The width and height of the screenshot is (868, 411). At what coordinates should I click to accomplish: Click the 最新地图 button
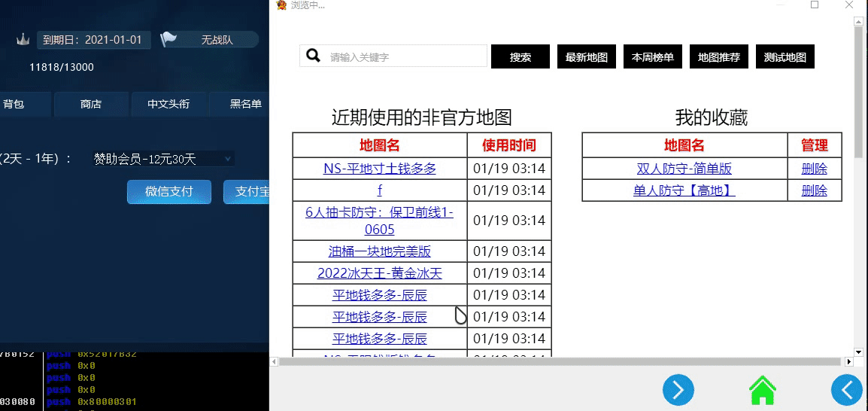587,57
